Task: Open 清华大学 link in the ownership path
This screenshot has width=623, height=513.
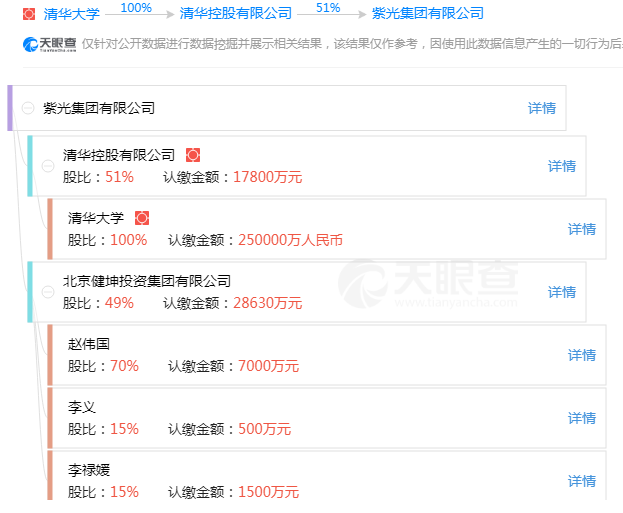Action: [72, 14]
